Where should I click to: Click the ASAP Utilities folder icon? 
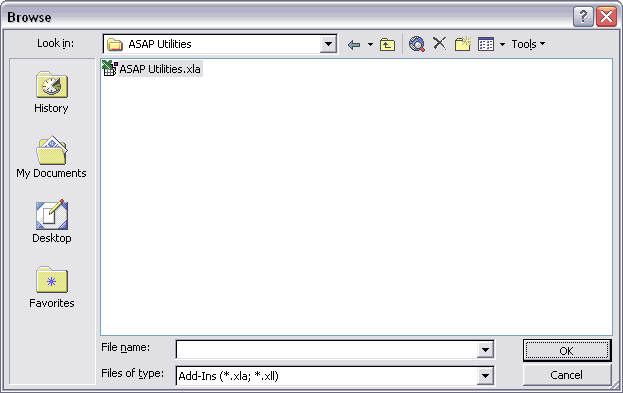point(115,44)
